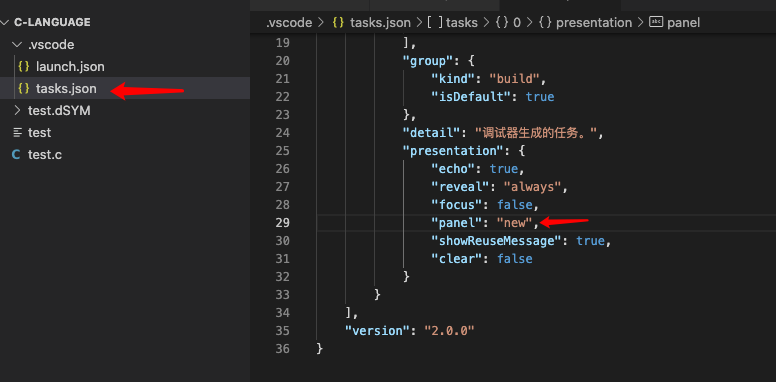Screen dimensions: 776x382
Task: Click the presentation breadcrumb segment
Action: click(594, 23)
